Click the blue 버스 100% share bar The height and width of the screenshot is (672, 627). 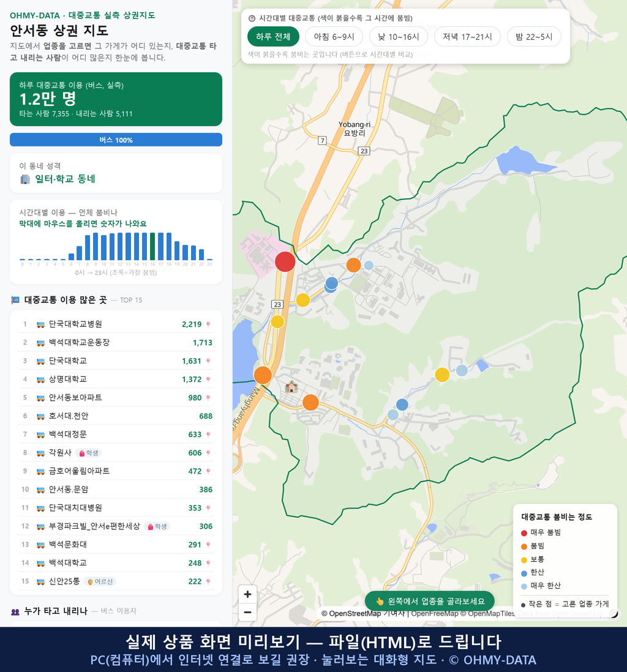pos(116,140)
